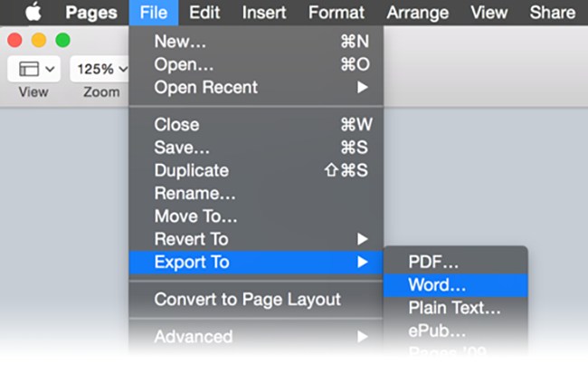Screen dimensions: 588x374
Task: Click the yellow minimize window button
Action: tap(39, 40)
